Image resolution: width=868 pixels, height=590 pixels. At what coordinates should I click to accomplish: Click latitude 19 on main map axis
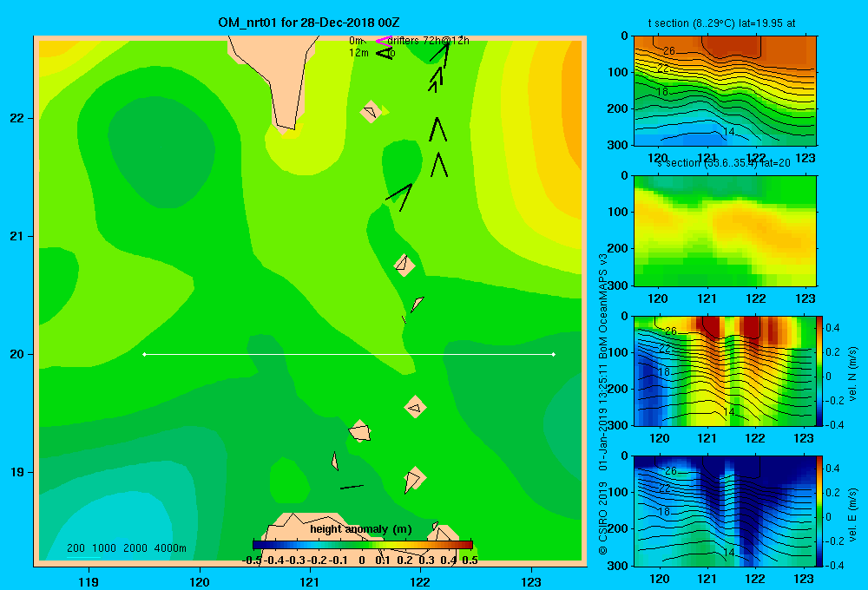click(x=17, y=472)
